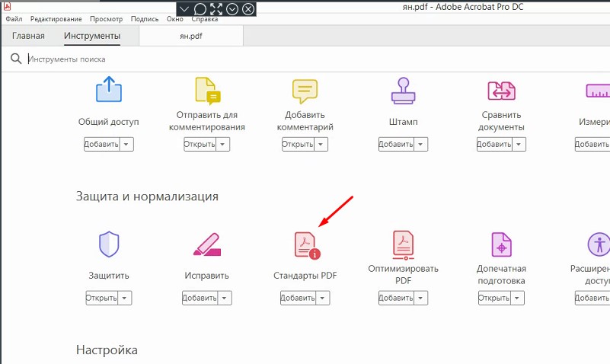The height and width of the screenshot is (364, 610).
Task: Open the Окно menu
Action: click(x=175, y=19)
